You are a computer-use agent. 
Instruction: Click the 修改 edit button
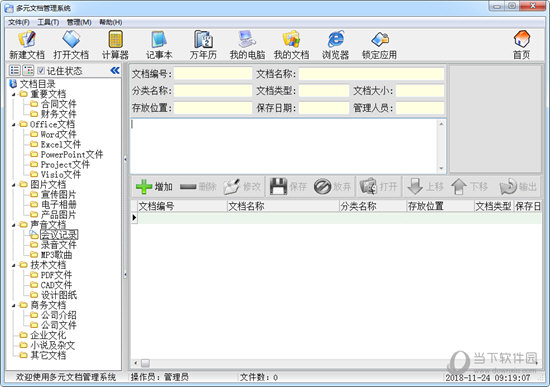tap(242, 187)
